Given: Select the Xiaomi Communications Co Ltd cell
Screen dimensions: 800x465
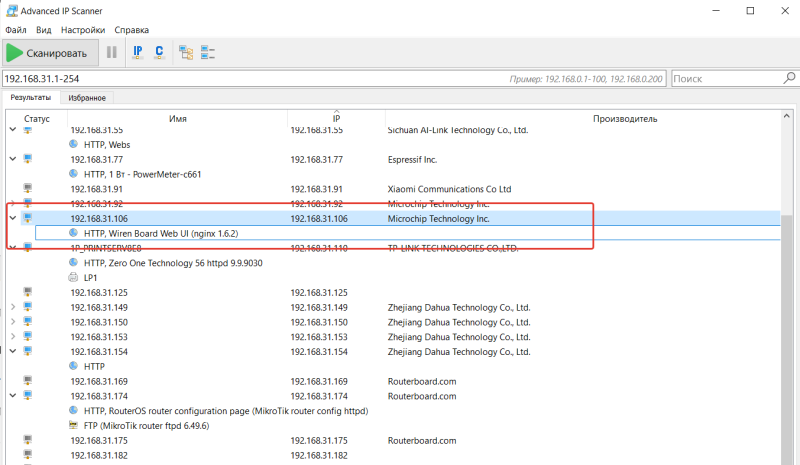Looking at the screenshot, I should [x=449, y=189].
